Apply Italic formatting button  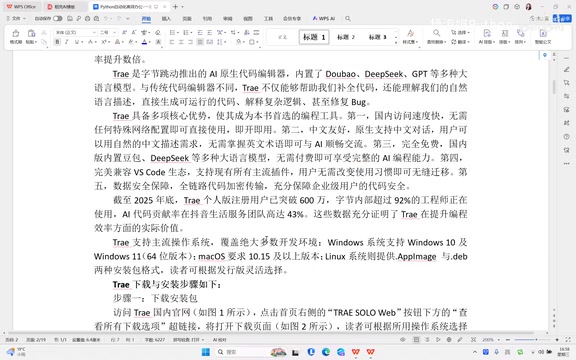pos(67,42)
